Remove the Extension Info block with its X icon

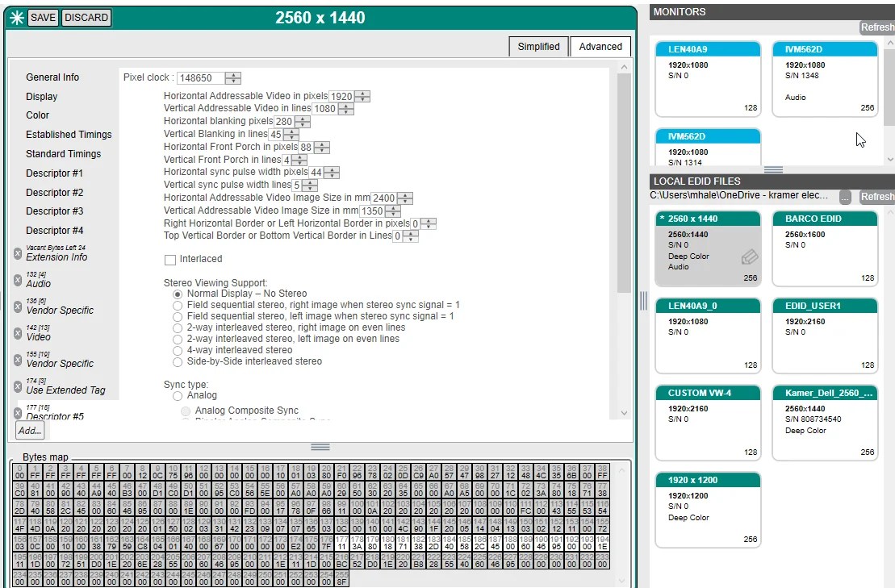click(x=18, y=253)
